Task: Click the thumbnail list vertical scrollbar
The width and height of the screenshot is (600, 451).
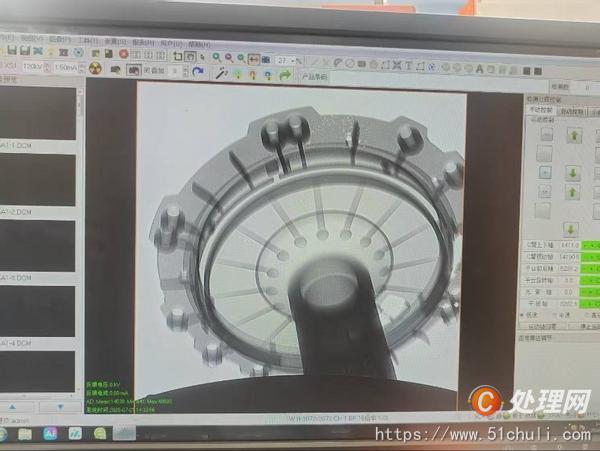Action: (80, 241)
